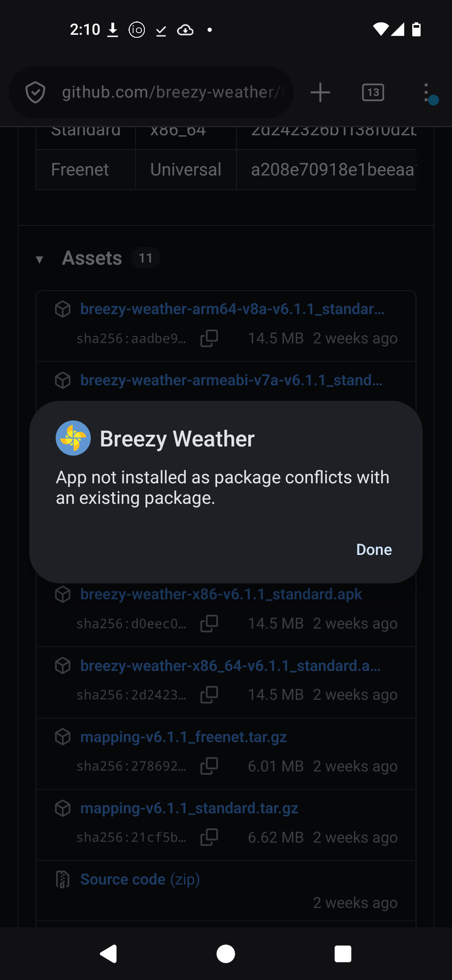Tap the site security shield icon

(35, 93)
